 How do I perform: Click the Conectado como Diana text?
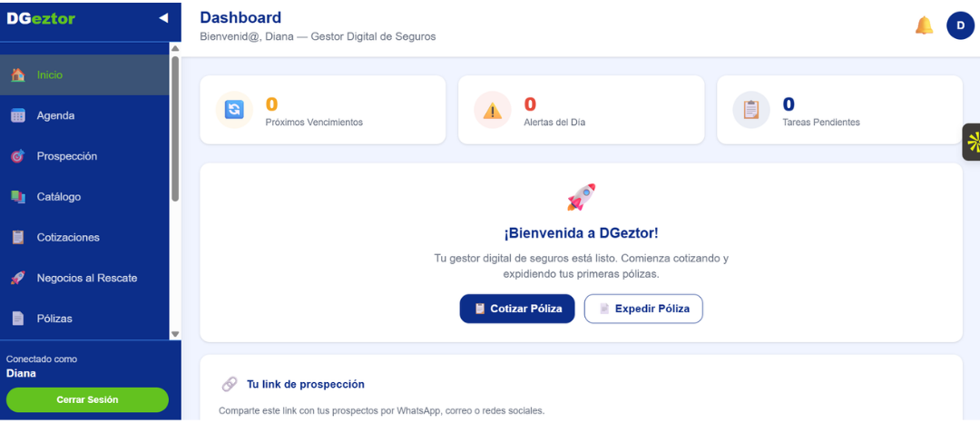pos(42,367)
